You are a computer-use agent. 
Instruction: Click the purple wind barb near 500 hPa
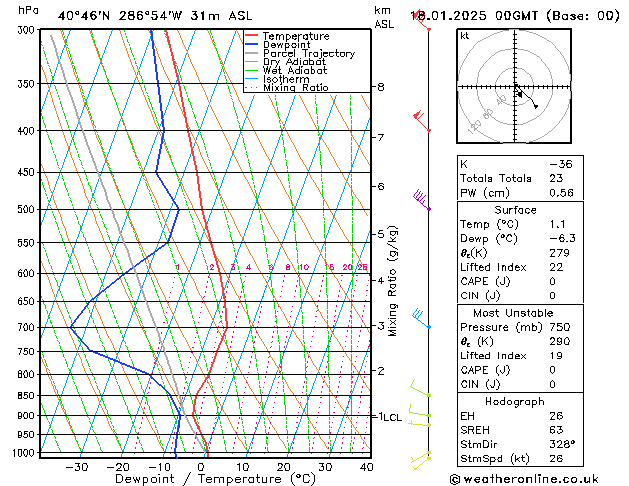(420, 200)
